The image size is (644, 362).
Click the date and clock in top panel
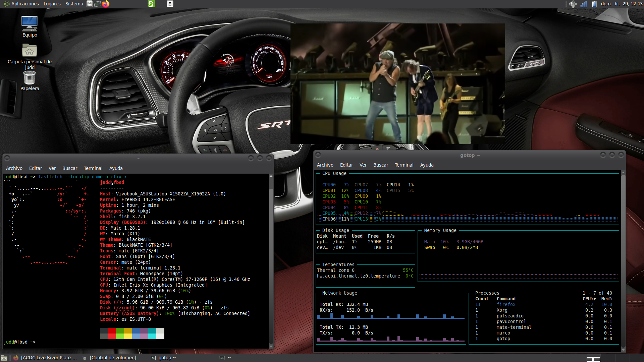[x=622, y=4]
